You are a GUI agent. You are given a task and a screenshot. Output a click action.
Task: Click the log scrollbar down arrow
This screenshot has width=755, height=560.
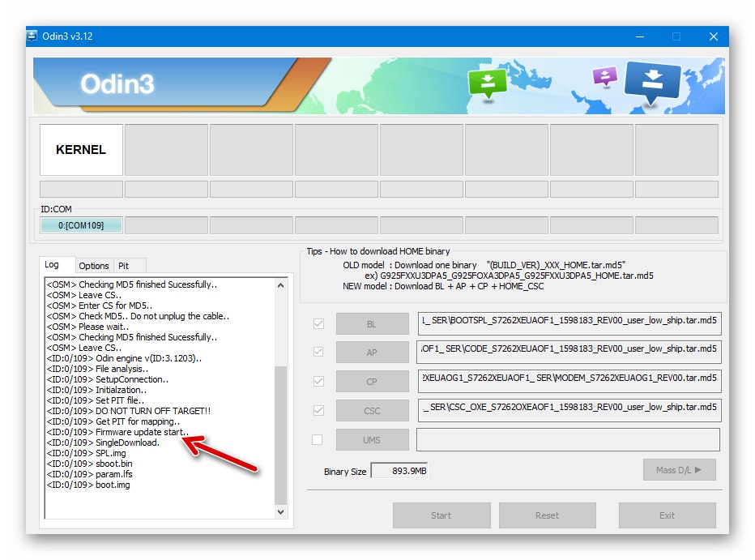coord(281,512)
